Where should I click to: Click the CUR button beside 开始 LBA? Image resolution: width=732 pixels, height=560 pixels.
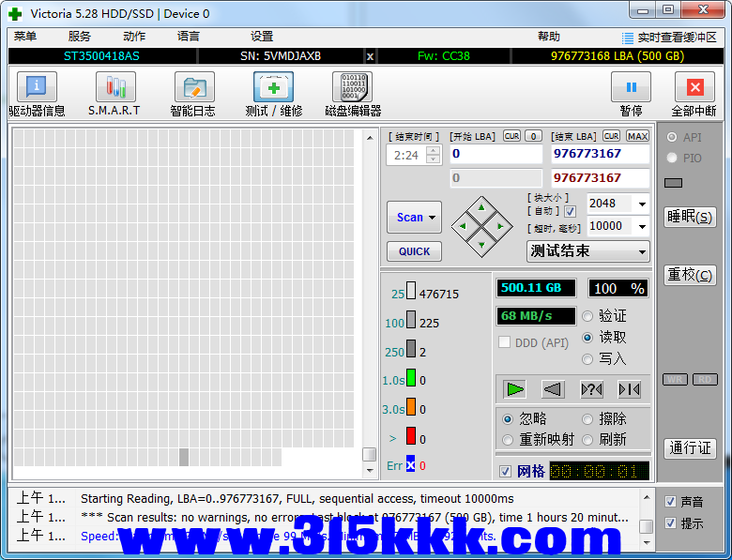click(512, 136)
